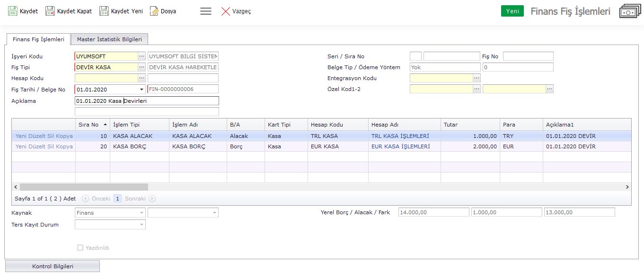The image size is (644, 273).
Task: Expand the Ters Kayıt Durum dropdown
Action: click(x=141, y=225)
